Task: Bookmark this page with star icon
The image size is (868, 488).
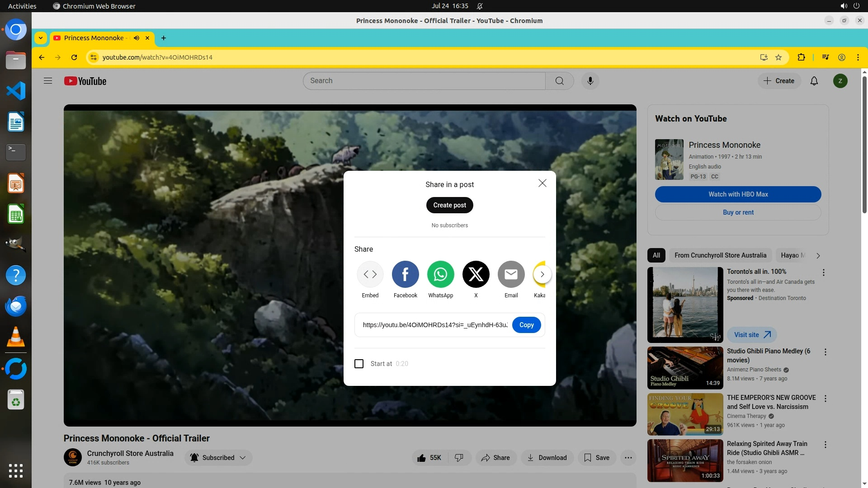Action: [778, 57]
